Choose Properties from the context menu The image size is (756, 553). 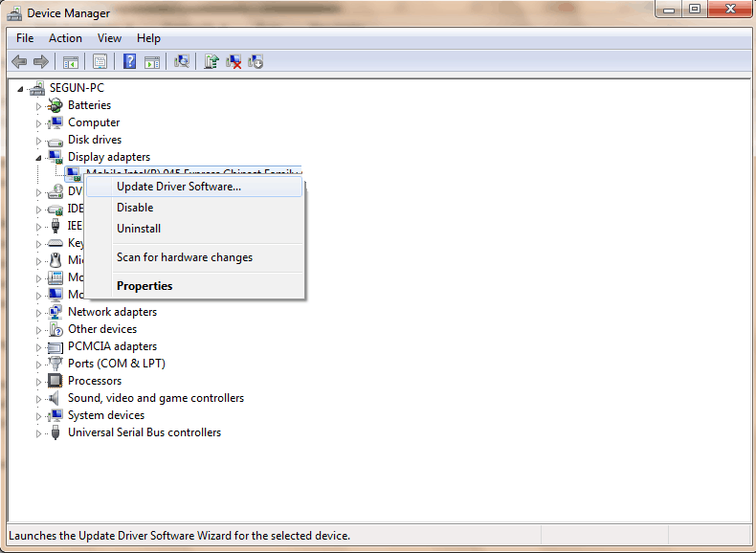[x=194, y=286]
